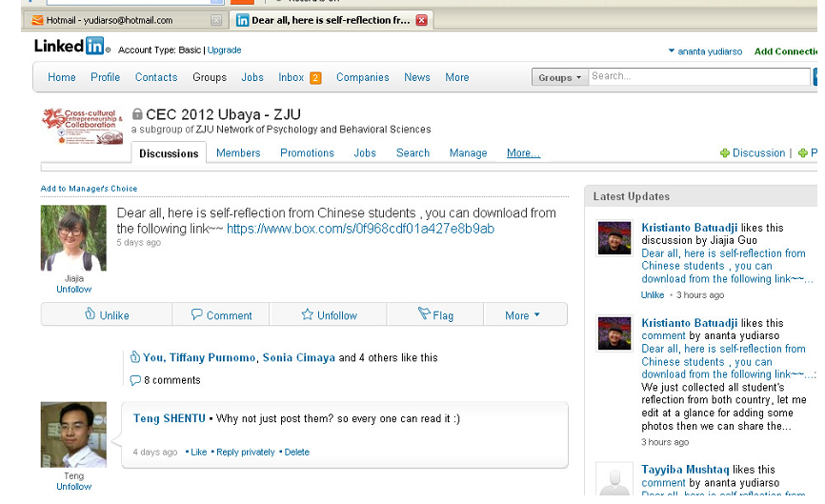The height and width of the screenshot is (504, 825).
Task: Click Add to Manager's Choice
Action: pos(89,189)
